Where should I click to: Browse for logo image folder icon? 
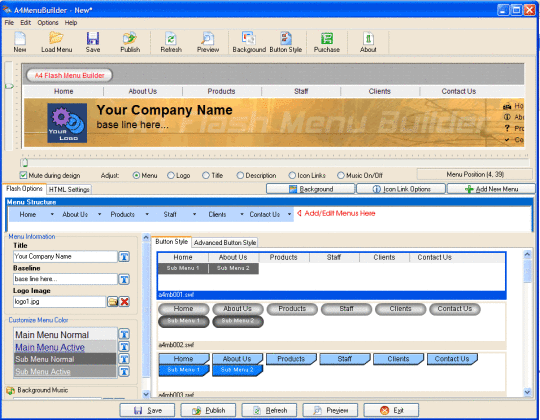(113, 302)
